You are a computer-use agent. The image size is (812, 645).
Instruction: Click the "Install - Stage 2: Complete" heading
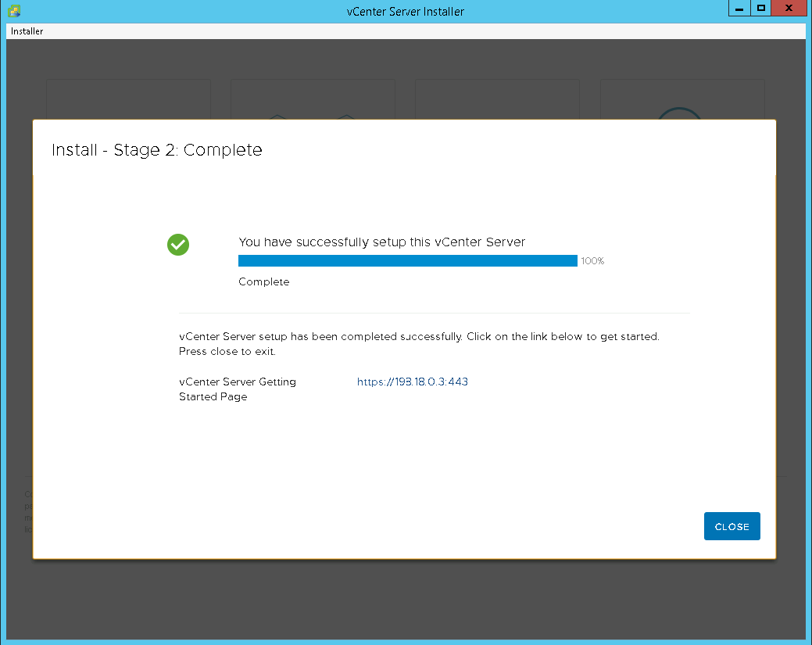click(156, 150)
